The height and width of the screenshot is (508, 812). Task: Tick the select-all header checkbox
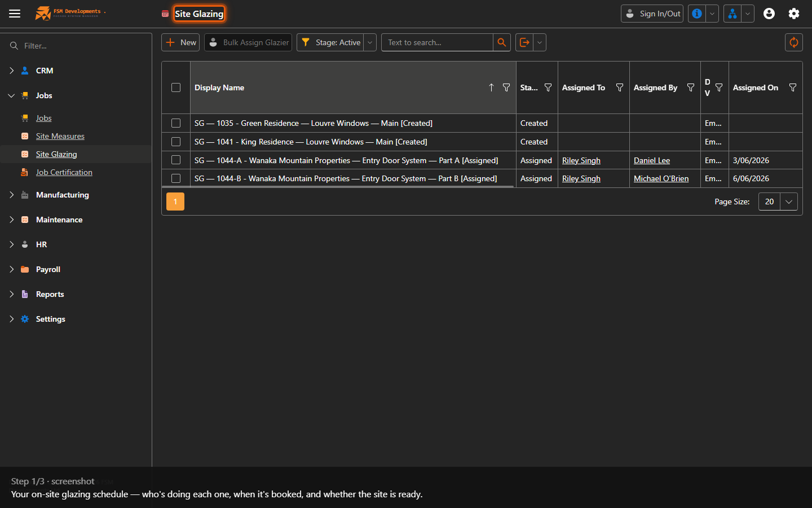(x=176, y=87)
